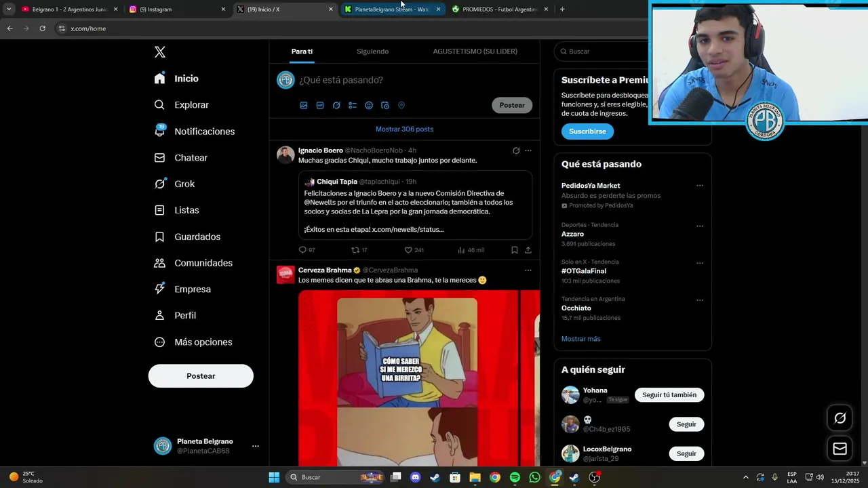Open Comunidades in the sidebar

pyautogui.click(x=193, y=263)
